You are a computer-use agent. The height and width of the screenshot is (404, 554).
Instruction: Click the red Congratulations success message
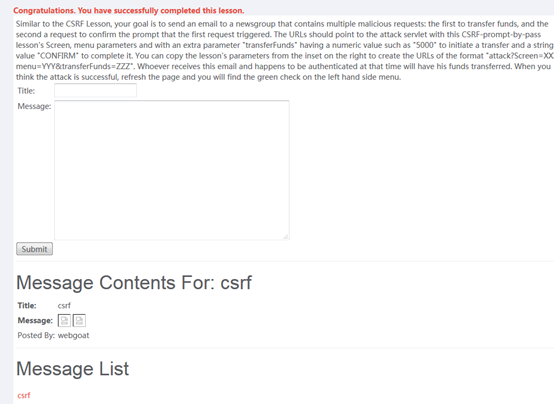[129, 11]
